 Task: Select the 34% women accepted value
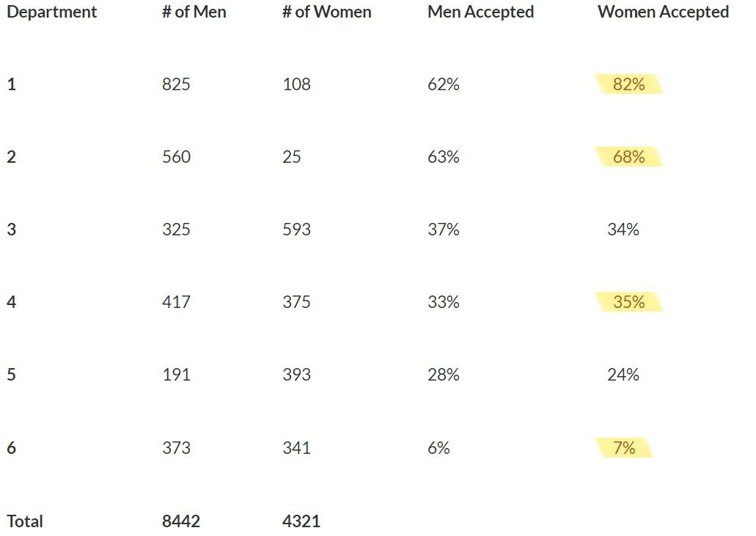click(623, 230)
